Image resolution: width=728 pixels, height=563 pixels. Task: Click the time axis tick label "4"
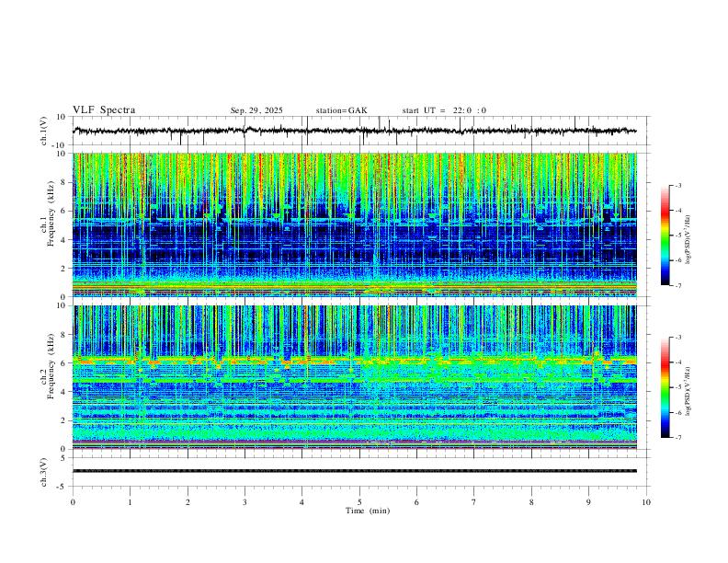pos(301,502)
